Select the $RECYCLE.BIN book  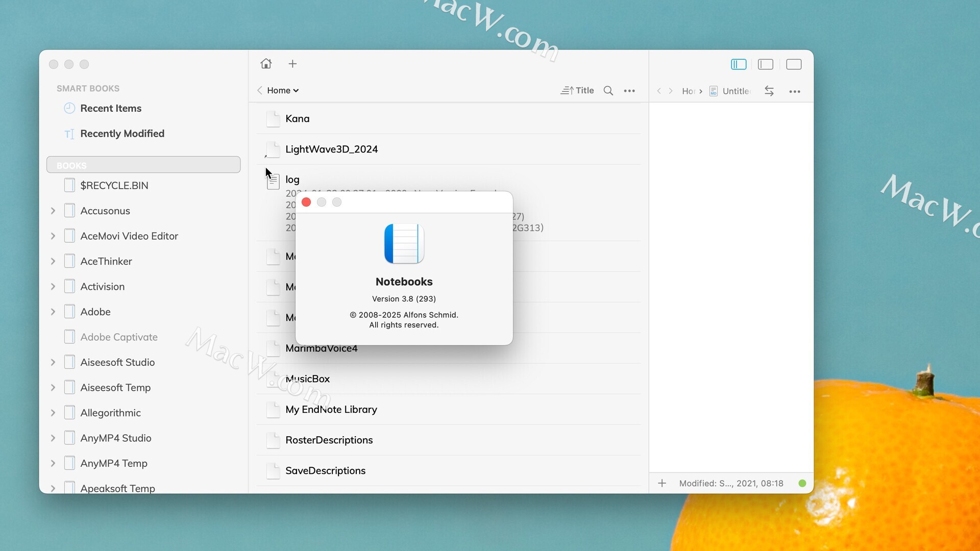[x=114, y=185]
